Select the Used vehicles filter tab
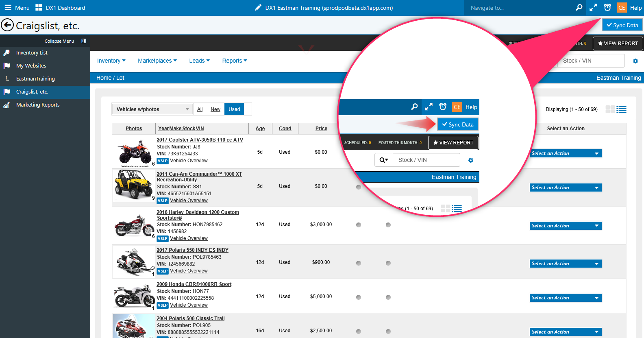The width and height of the screenshot is (644, 338). coord(234,109)
